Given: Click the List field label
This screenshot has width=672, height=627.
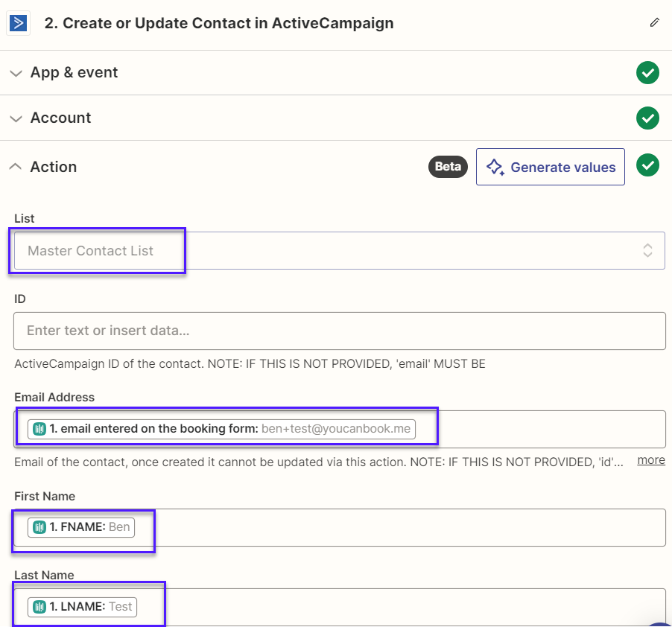Looking at the screenshot, I should point(24,218).
